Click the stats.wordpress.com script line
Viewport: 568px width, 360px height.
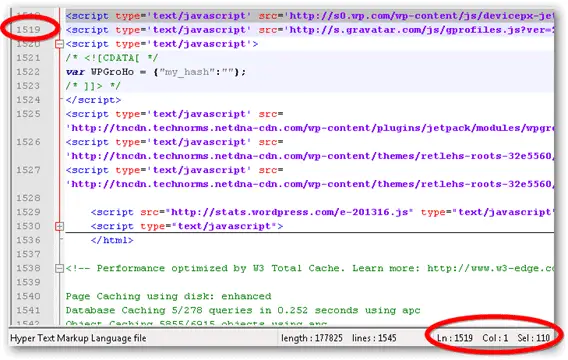(x=322, y=212)
